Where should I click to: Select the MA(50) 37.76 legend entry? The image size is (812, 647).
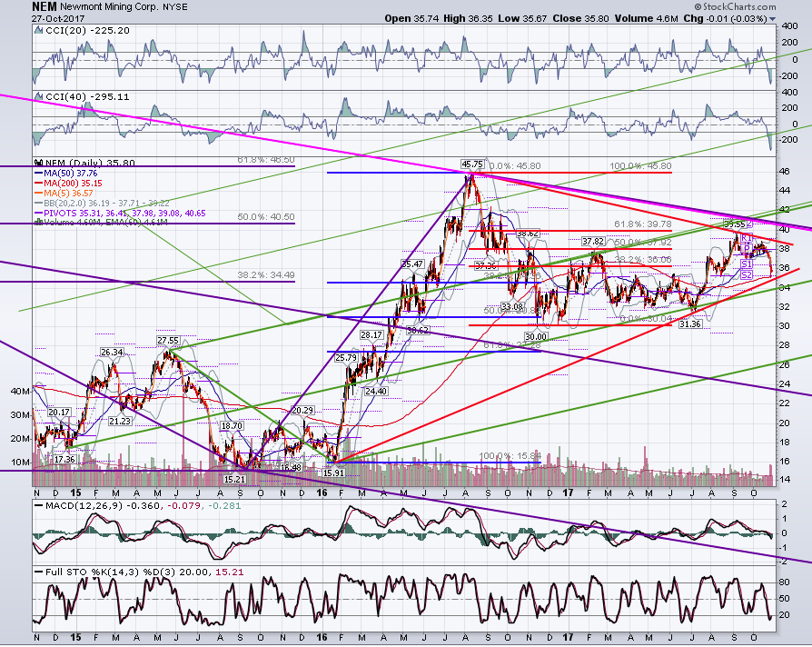(65, 174)
